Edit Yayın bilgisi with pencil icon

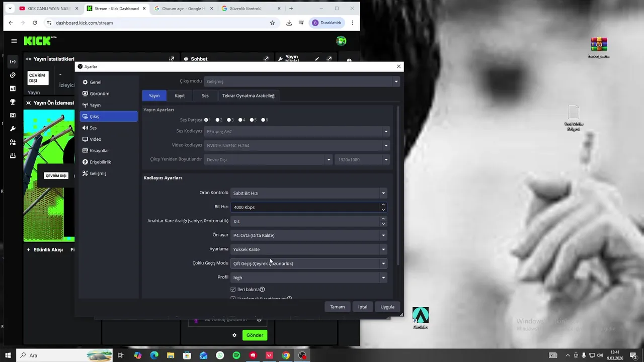pos(317,59)
